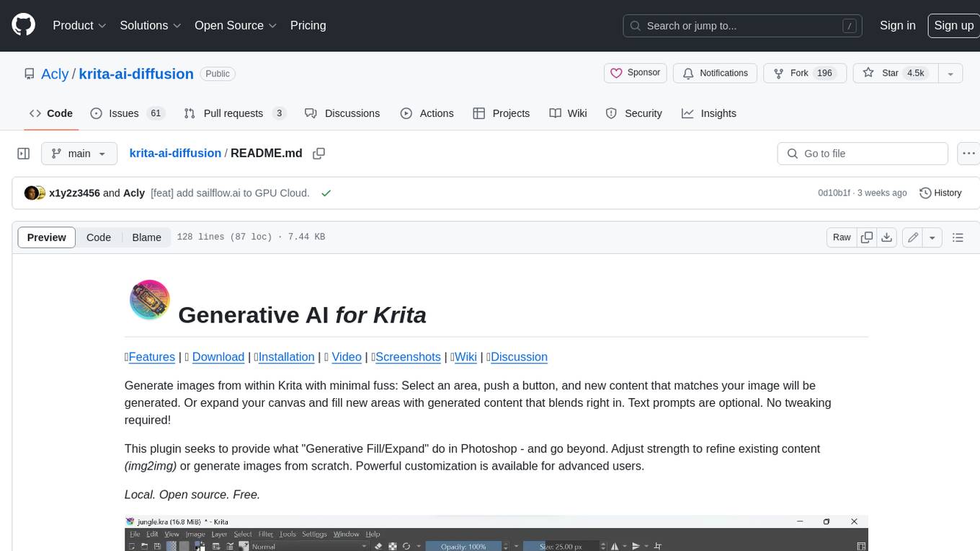This screenshot has height=551, width=980.
Task: Open the Security tab
Action: coord(634,113)
